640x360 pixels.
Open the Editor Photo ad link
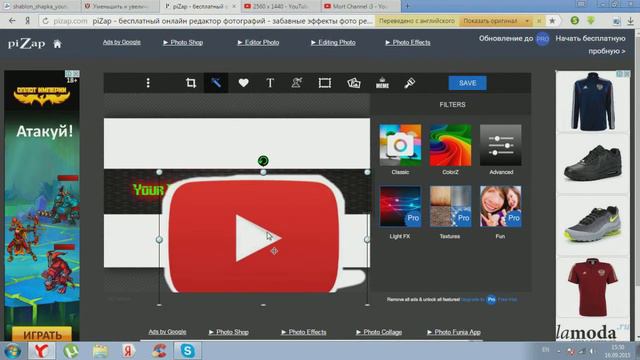258,42
